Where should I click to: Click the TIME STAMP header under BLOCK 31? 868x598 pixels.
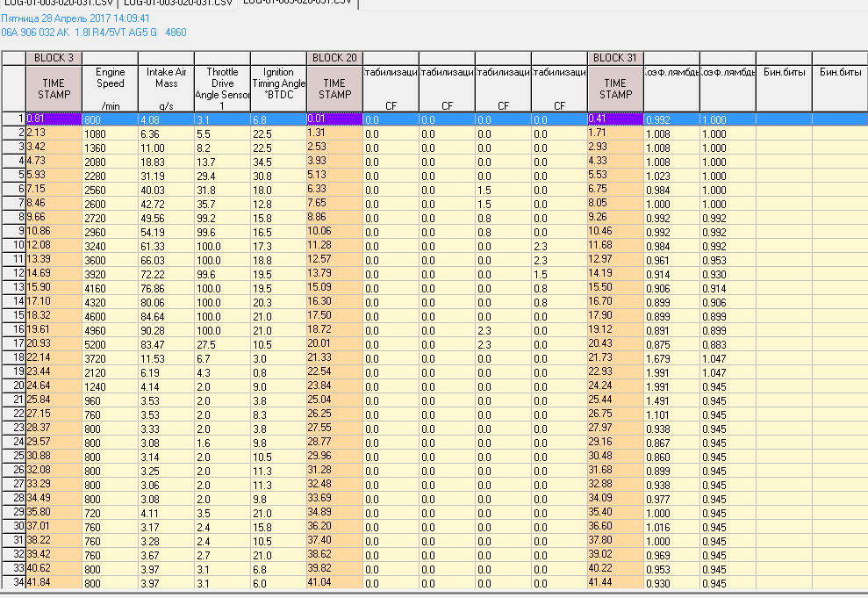(615, 89)
